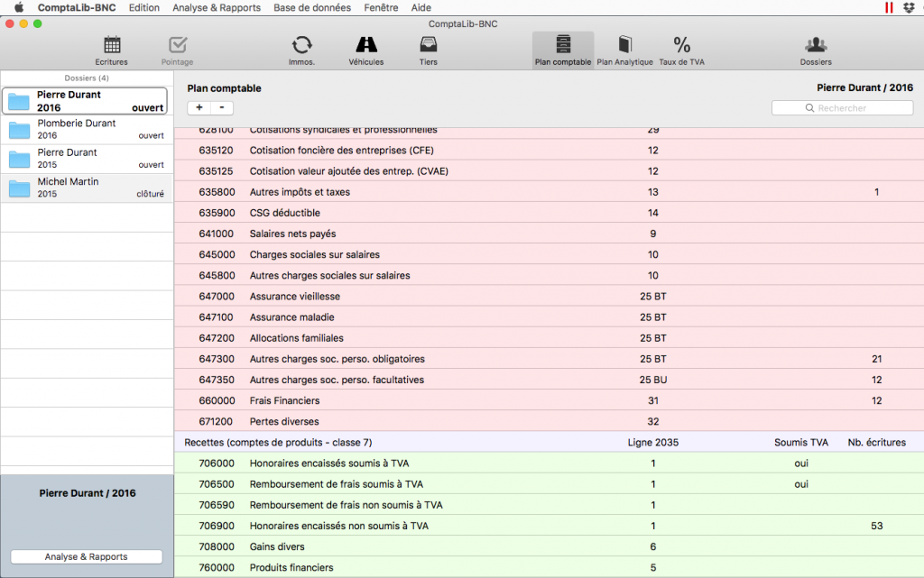Click the Soumis TVA column header

pyautogui.click(x=801, y=443)
